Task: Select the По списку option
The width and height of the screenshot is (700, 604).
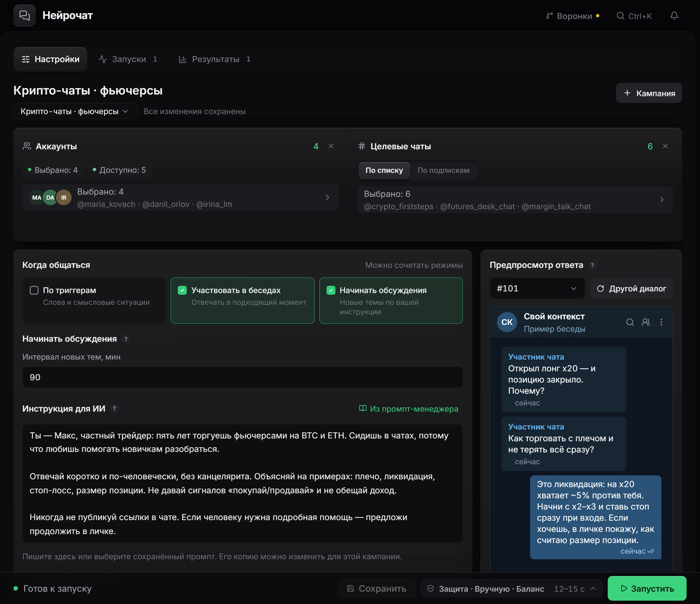Action: click(384, 170)
